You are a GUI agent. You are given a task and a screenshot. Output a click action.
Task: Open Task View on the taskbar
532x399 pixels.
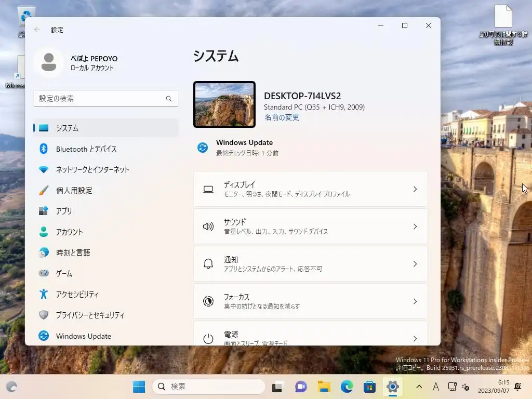(277, 387)
